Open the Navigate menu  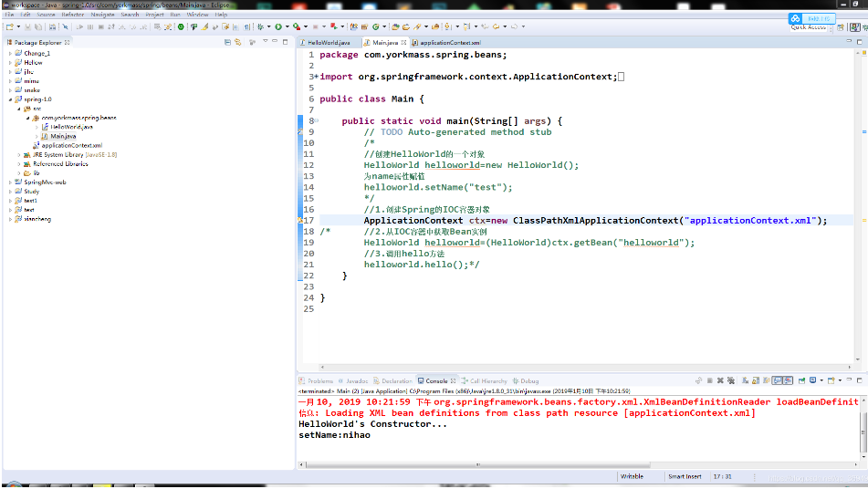[102, 16]
